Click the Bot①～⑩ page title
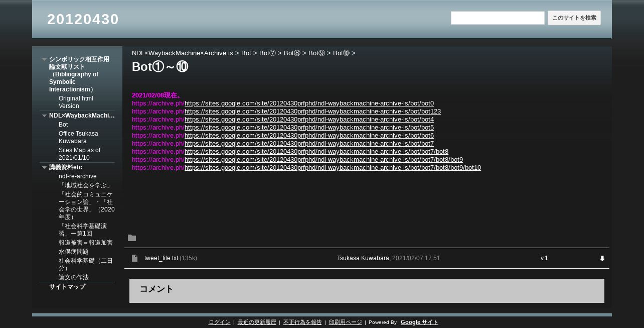Viewport: 644px width, 328px height. (x=160, y=67)
